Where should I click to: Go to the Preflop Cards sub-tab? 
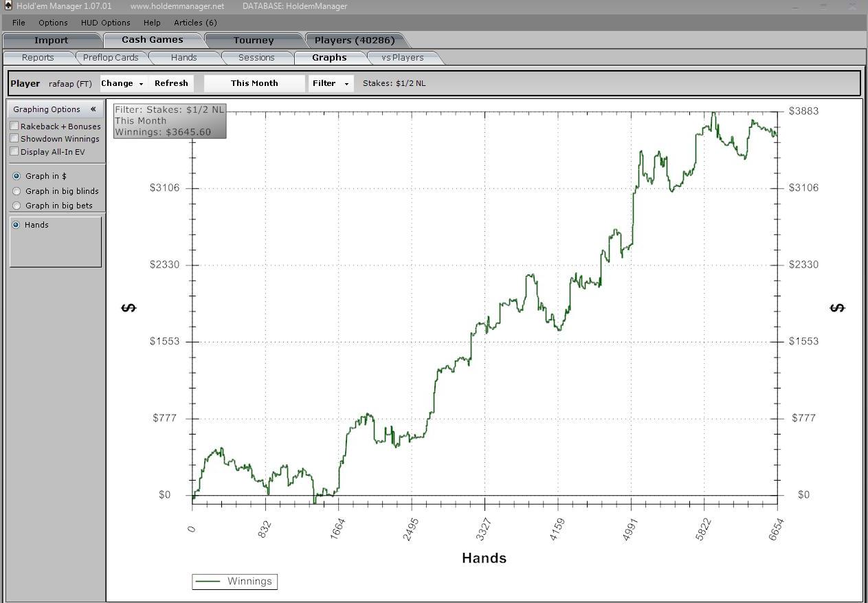(x=111, y=58)
